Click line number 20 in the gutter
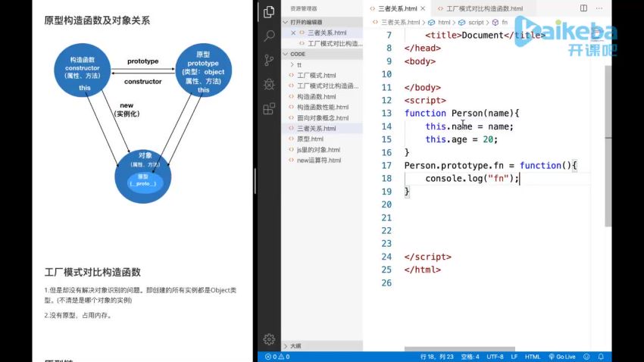This screenshot has width=644, height=362. 386,204
